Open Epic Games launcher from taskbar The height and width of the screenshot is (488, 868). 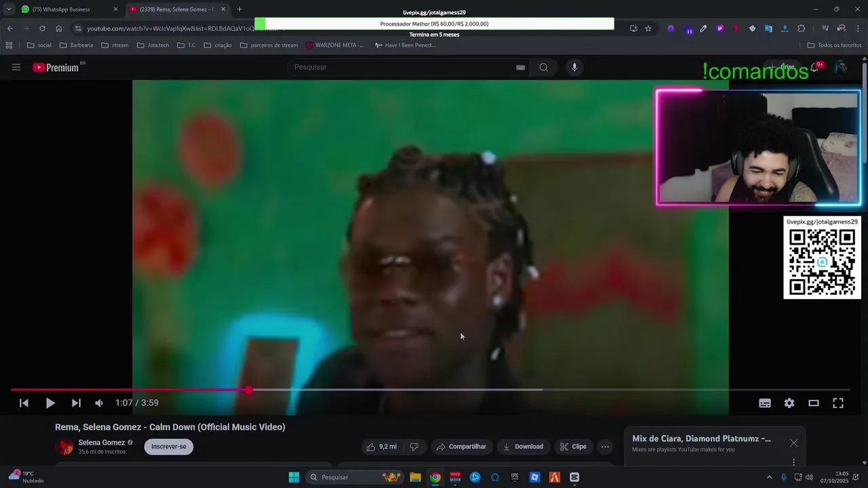(515, 477)
